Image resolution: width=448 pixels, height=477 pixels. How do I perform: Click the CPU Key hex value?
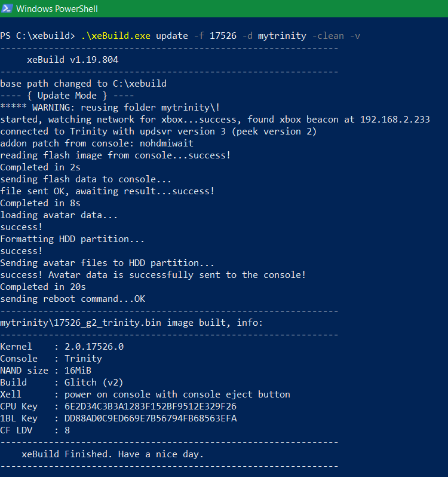click(x=151, y=406)
